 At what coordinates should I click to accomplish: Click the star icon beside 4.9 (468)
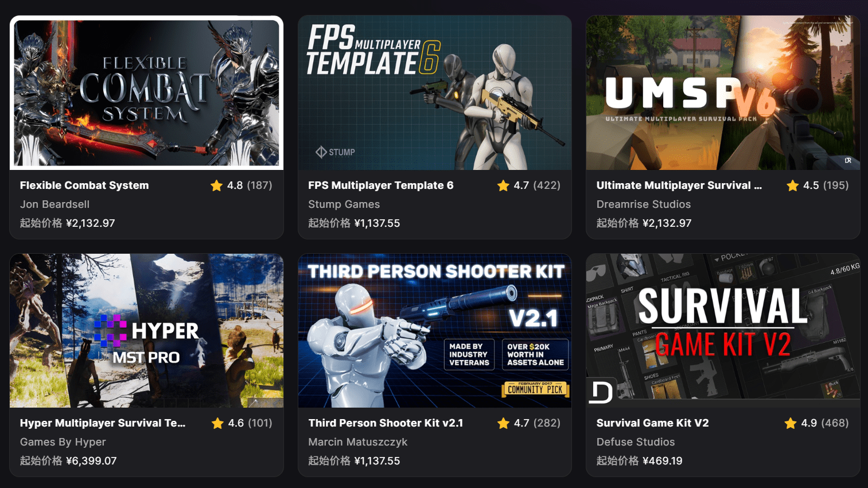(x=791, y=423)
